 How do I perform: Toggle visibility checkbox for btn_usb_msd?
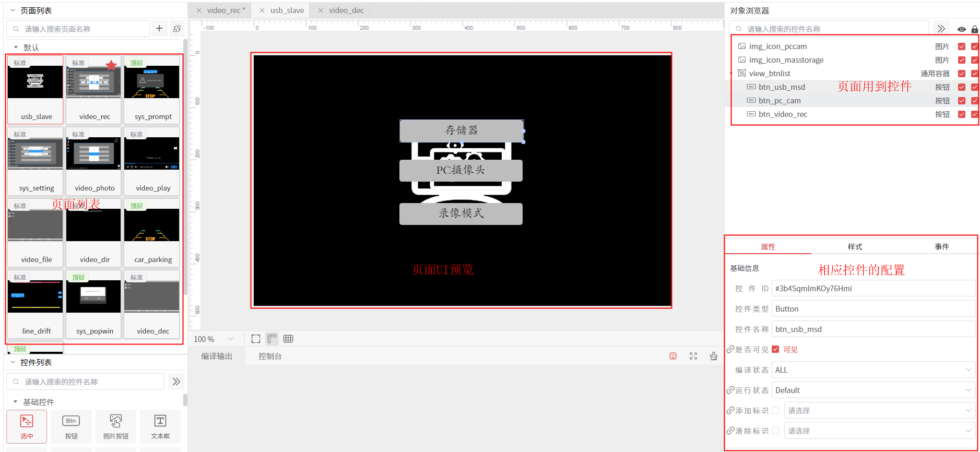click(x=962, y=87)
